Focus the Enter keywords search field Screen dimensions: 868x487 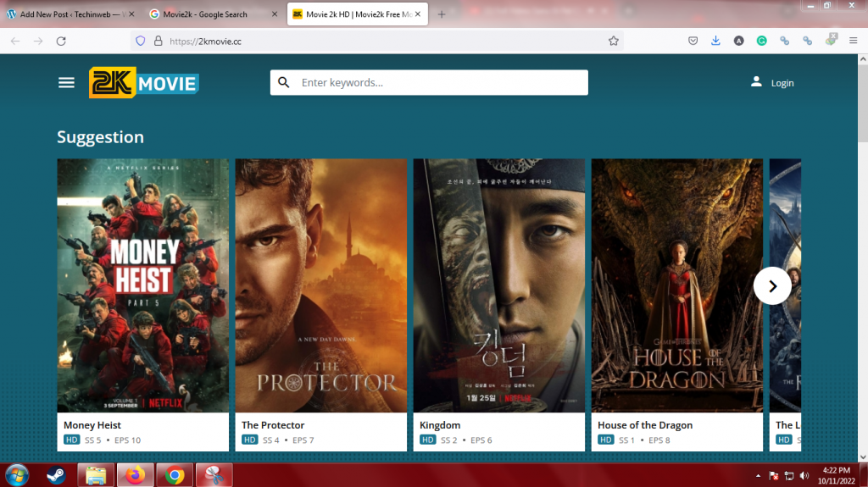(429, 82)
